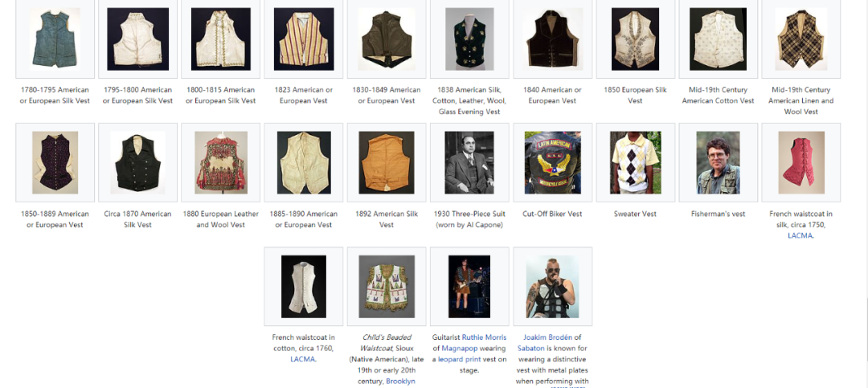The height and width of the screenshot is (388, 868).
Task: Select caption '1838 American Silk, Cotton, Leather' text
Action: click(469, 100)
